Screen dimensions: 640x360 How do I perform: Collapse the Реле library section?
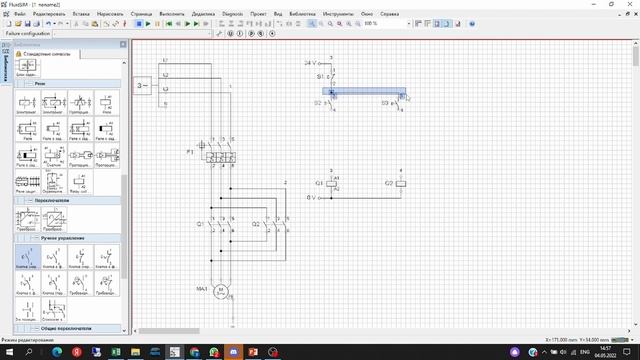[x=29, y=84]
